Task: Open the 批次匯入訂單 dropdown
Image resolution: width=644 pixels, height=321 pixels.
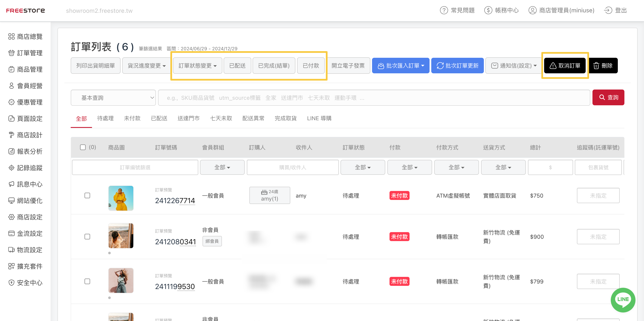Action: coord(401,66)
